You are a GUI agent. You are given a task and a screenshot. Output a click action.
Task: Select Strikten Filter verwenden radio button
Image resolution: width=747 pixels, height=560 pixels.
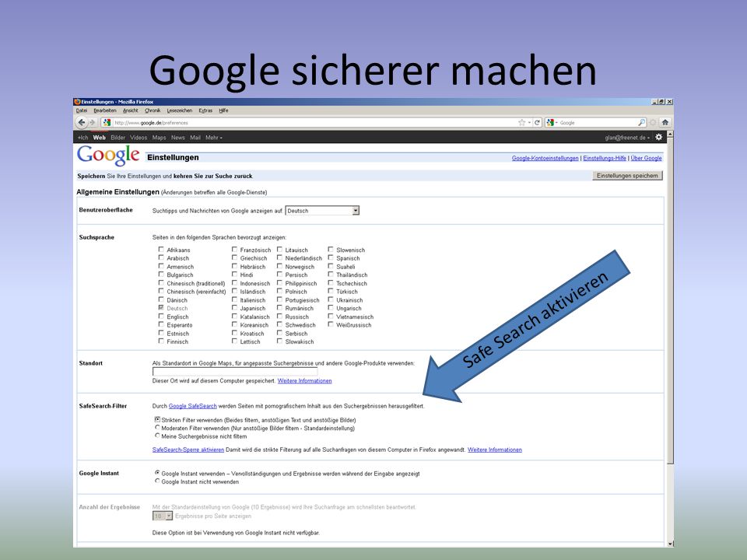pos(157,419)
